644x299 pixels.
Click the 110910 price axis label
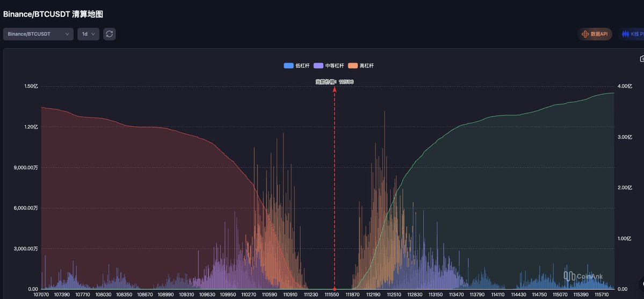coord(290,295)
